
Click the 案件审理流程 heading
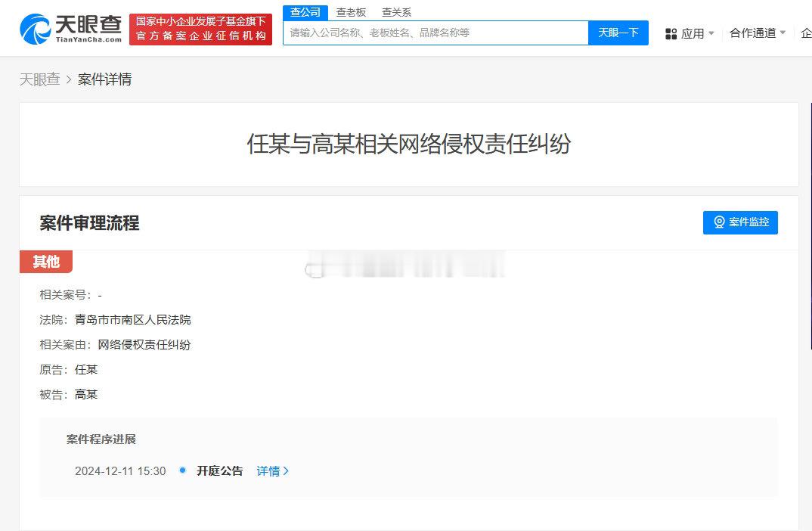(x=89, y=223)
